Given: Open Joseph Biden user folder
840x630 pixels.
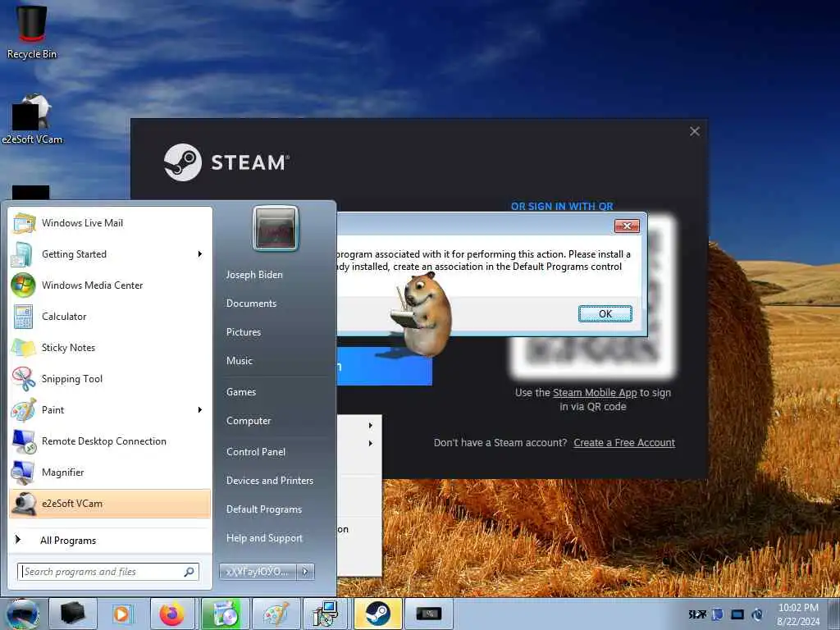Looking at the screenshot, I should click(254, 274).
